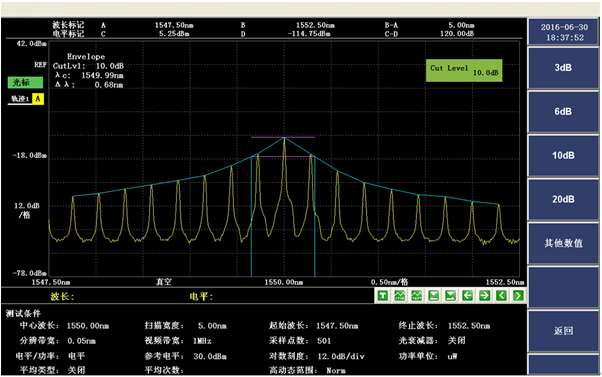The height and width of the screenshot is (377, 602).
Task: Click 1550.00nm center axis label
Action: tap(284, 282)
